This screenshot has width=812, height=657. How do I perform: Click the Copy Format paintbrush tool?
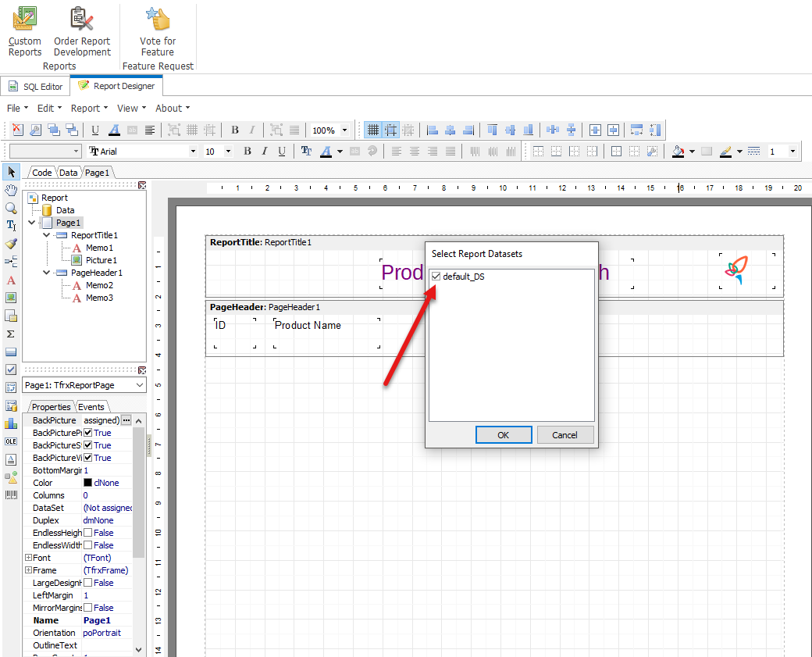[x=11, y=244]
